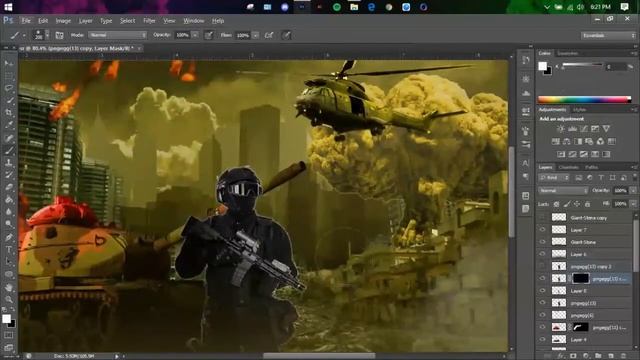The width and height of the screenshot is (640, 360).
Task: Select the Eyedropper tool
Action: click(9, 125)
